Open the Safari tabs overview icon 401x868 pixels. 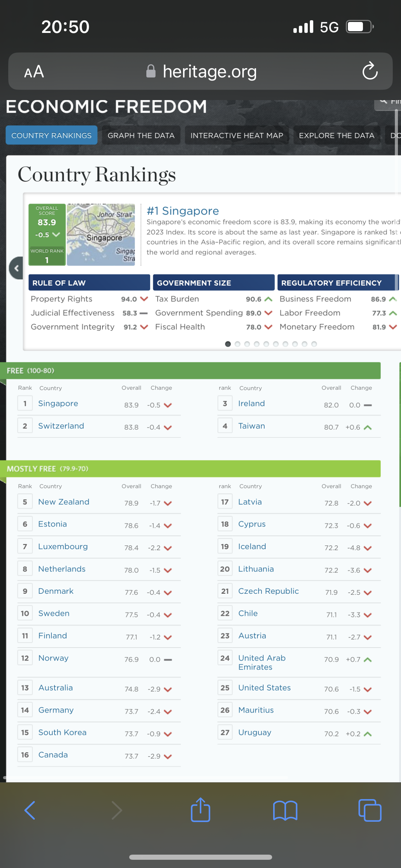369,810
